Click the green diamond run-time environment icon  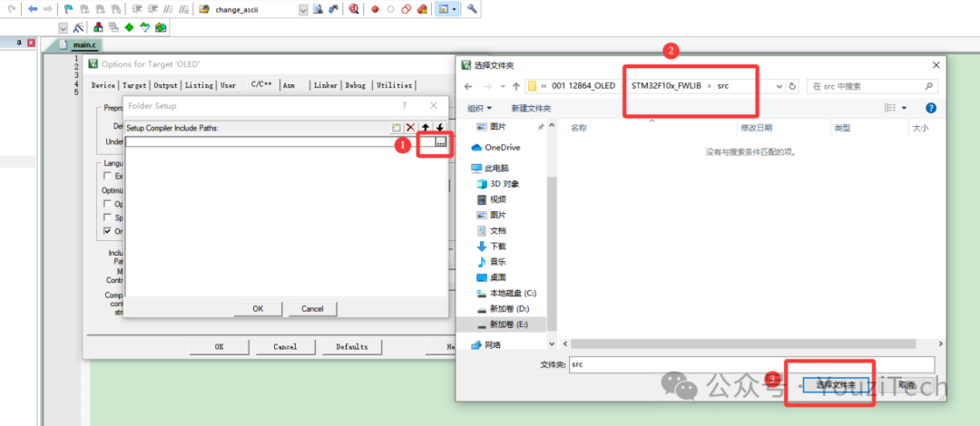(130, 27)
